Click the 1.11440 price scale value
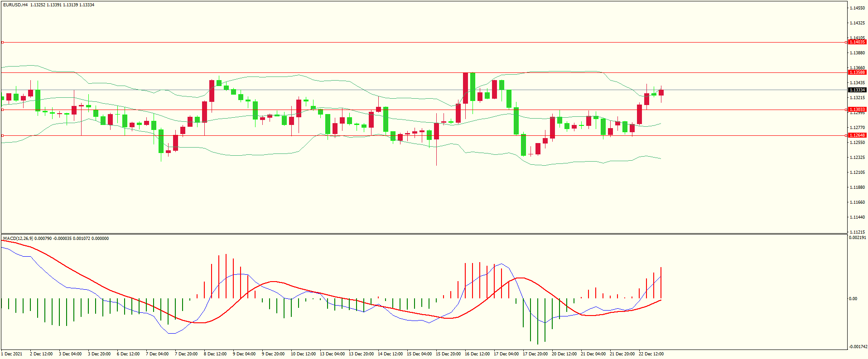The height and width of the screenshot is (359, 868). tap(858, 217)
